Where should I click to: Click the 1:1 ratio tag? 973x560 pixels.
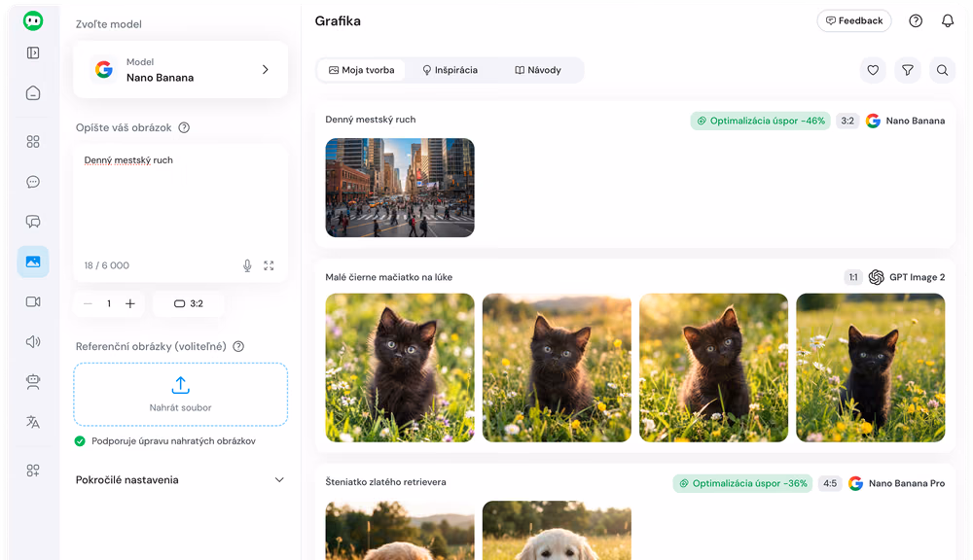coord(853,277)
